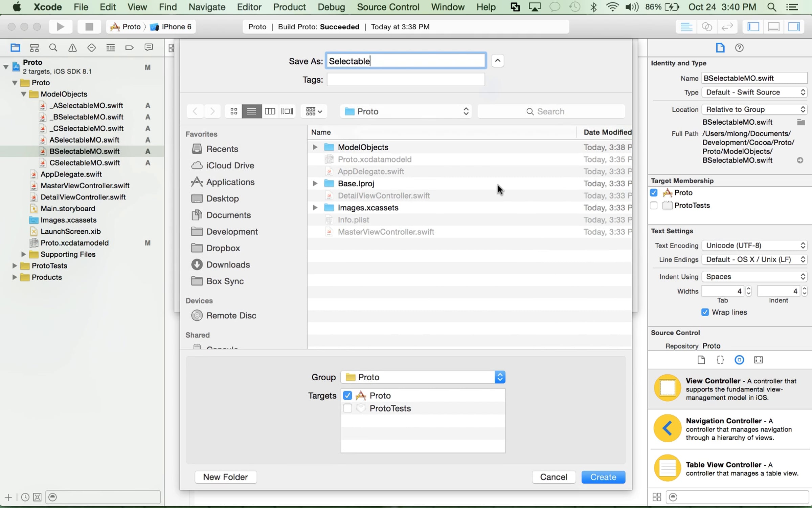Screen dimensions: 812x508
Task: Open Quick Help inspector icon
Action: click(x=739, y=48)
